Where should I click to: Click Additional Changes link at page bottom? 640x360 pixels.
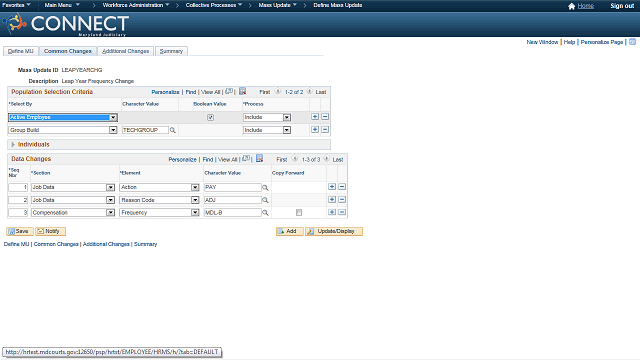106,244
